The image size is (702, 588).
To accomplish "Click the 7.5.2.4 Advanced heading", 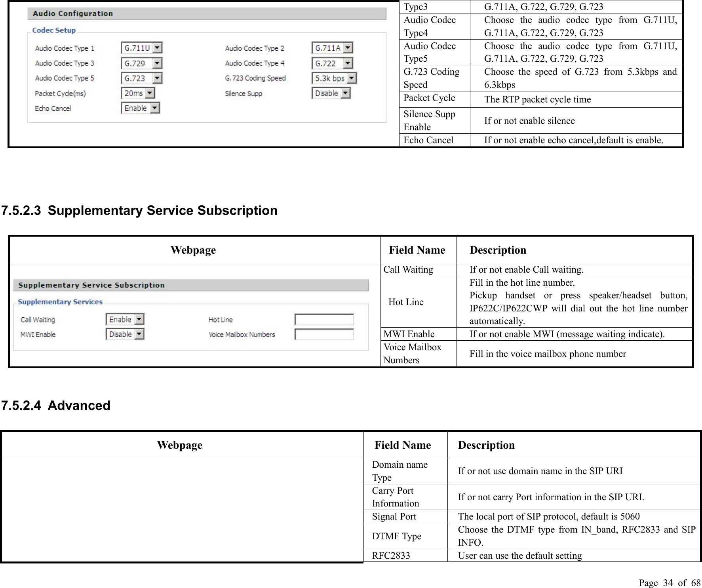I will tap(56, 406).
